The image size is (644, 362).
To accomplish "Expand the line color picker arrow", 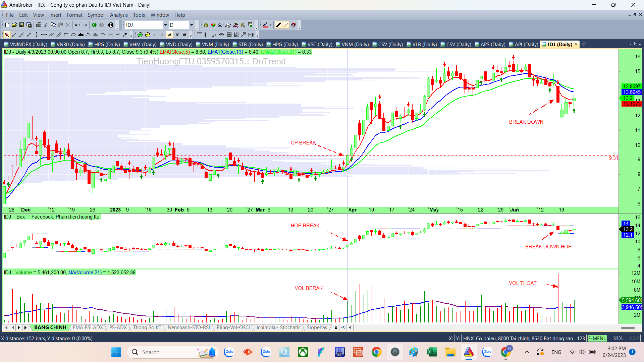I will click(x=270, y=25).
